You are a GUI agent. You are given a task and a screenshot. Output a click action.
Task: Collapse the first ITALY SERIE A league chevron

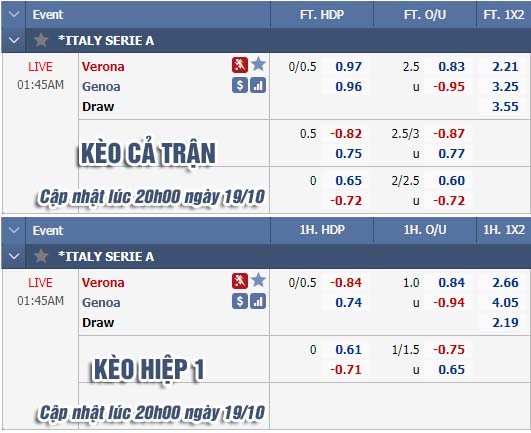click(x=14, y=40)
